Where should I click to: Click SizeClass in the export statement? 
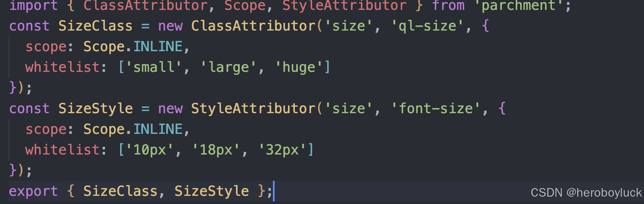[x=121, y=191]
